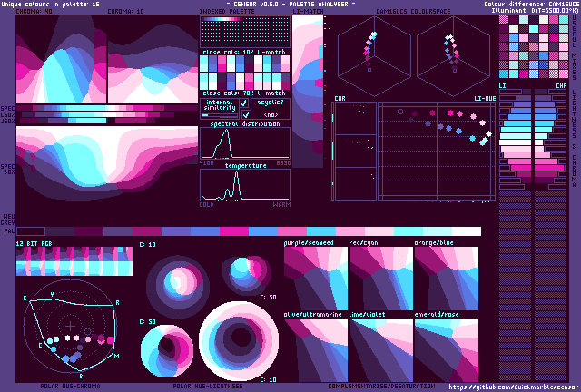
Task: Pick the hot magenta swatch in PAL row
Action: (234, 231)
